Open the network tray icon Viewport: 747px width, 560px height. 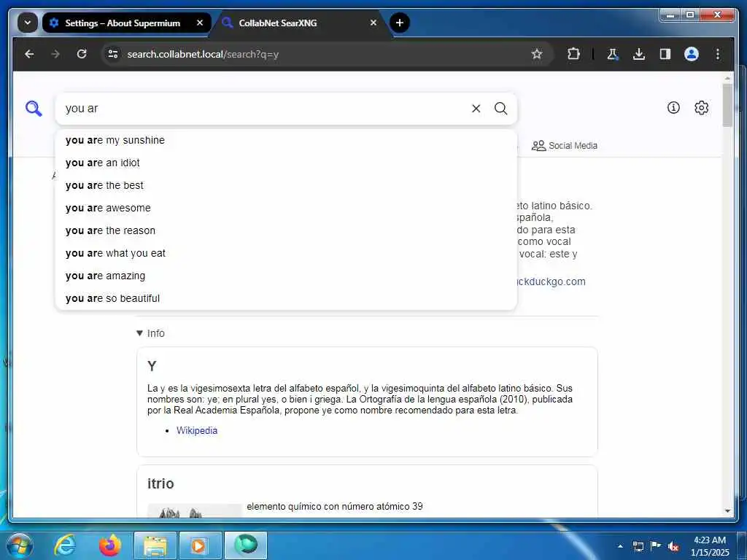(x=638, y=546)
